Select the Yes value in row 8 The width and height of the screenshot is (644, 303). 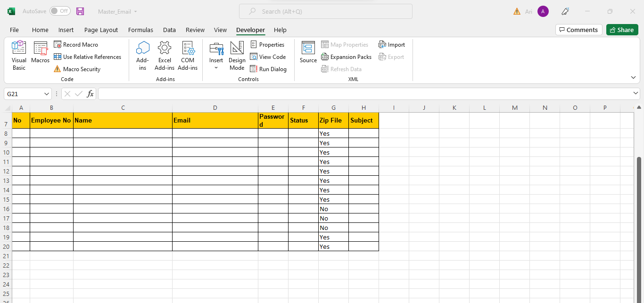333,133
